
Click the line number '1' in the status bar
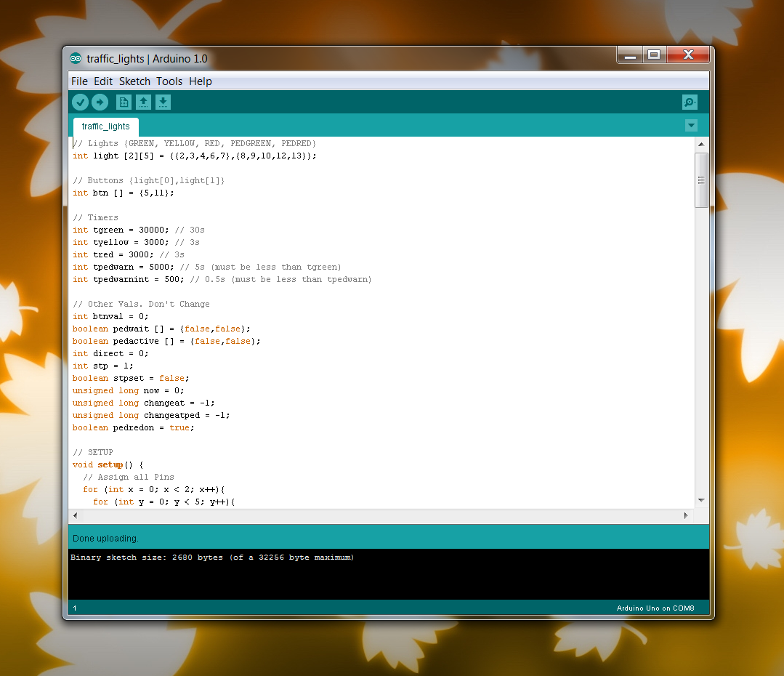coord(75,608)
